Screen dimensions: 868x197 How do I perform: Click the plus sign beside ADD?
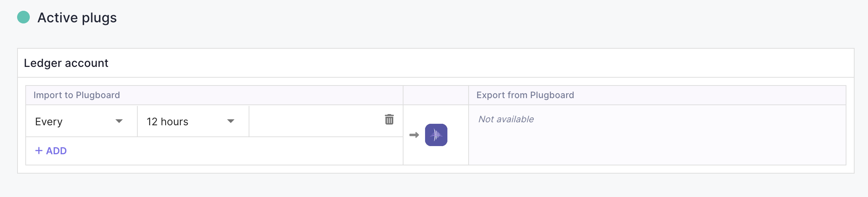(39, 151)
